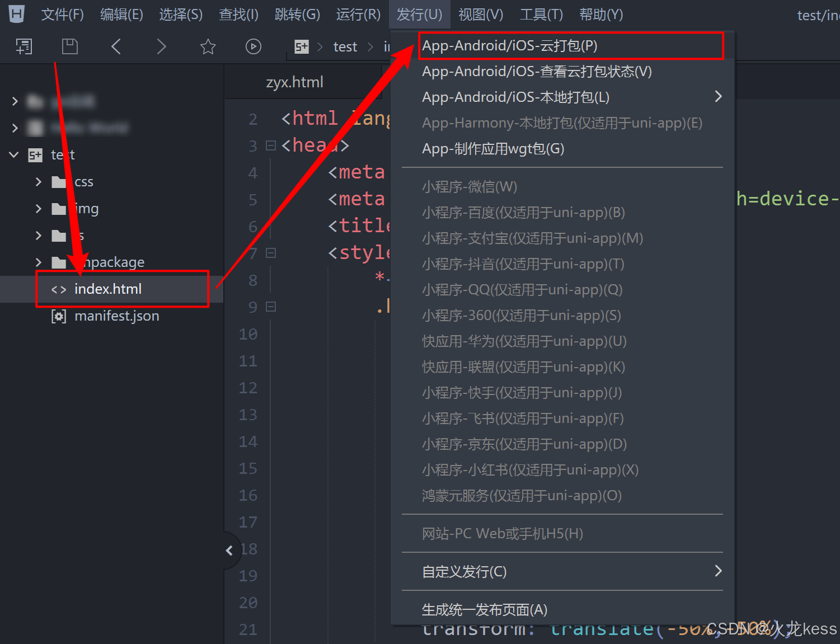
Task: Click line number 10 in the gutter
Action: (x=248, y=334)
